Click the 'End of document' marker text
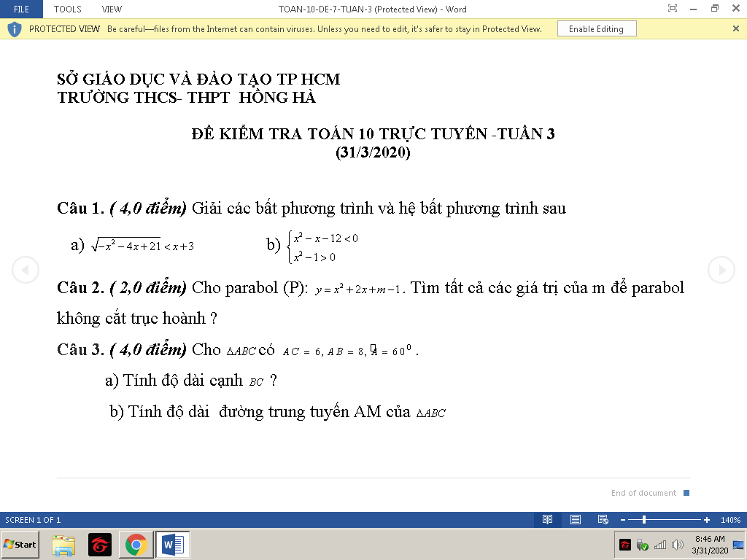This screenshot has width=747, height=560. click(643, 493)
